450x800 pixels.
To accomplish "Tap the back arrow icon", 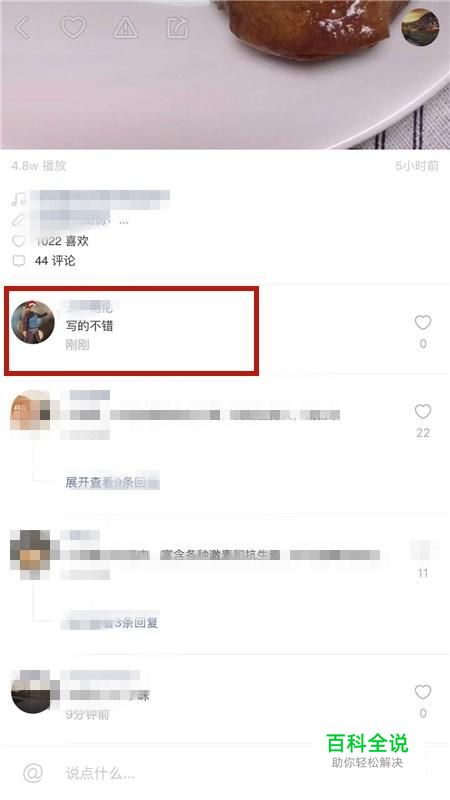I will coord(22,28).
